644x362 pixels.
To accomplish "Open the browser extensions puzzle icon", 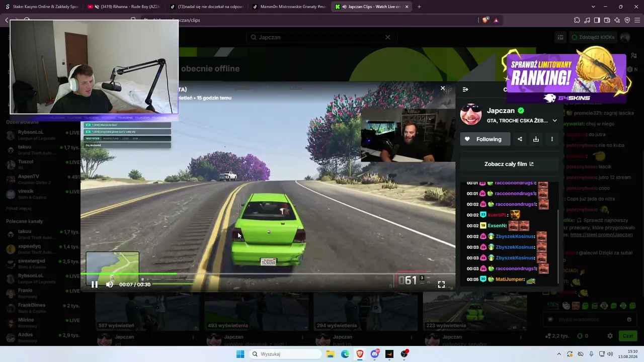I will (577, 20).
